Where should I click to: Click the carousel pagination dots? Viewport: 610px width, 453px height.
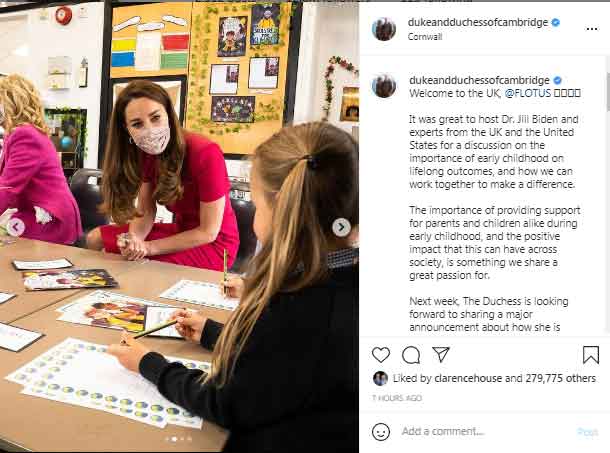coord(178,439)
